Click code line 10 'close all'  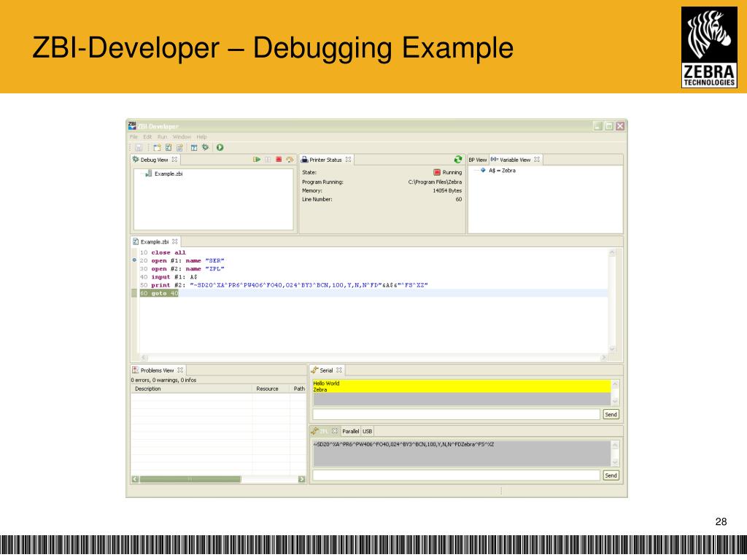click(169, 252)
